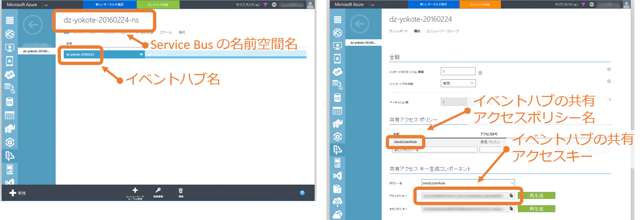Click trash icon to delete (削除) event hub
Image resolution: width=644 pixels, height=220 pixels.
[181, 191]
